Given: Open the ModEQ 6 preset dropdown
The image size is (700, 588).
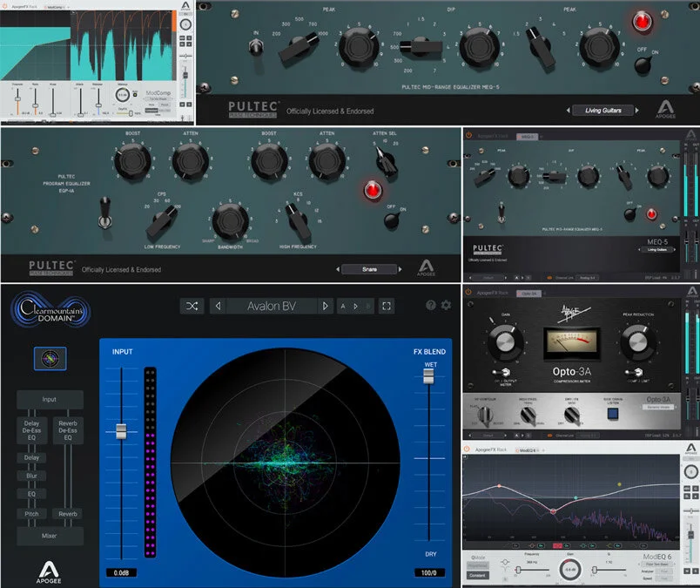Looking at the screenshot, I should (657, 564).
